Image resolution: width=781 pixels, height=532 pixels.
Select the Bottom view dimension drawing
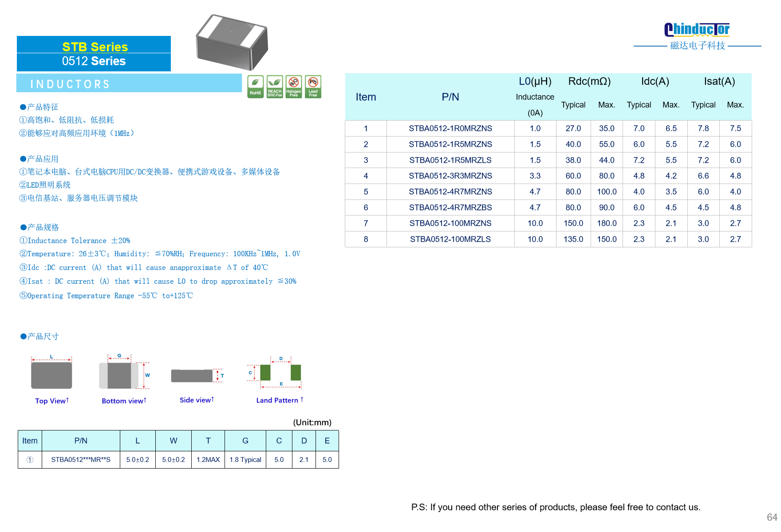point(124,372)
